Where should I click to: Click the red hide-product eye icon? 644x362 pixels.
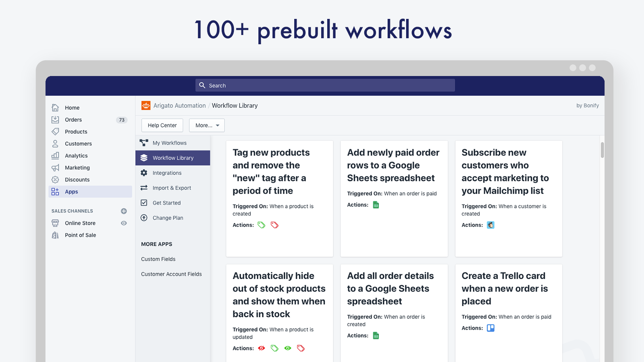click(x=262, y=348)
